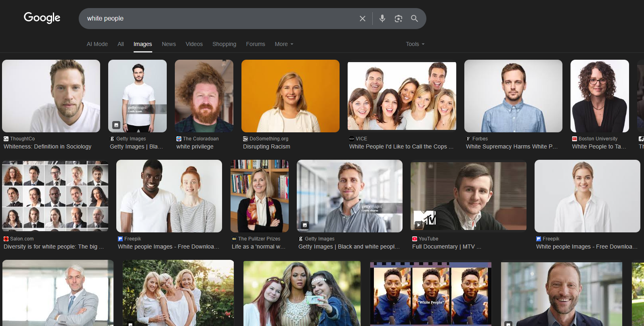Click the 'White Supremacy Harms White P...' Forbes link

pos(511,146)
